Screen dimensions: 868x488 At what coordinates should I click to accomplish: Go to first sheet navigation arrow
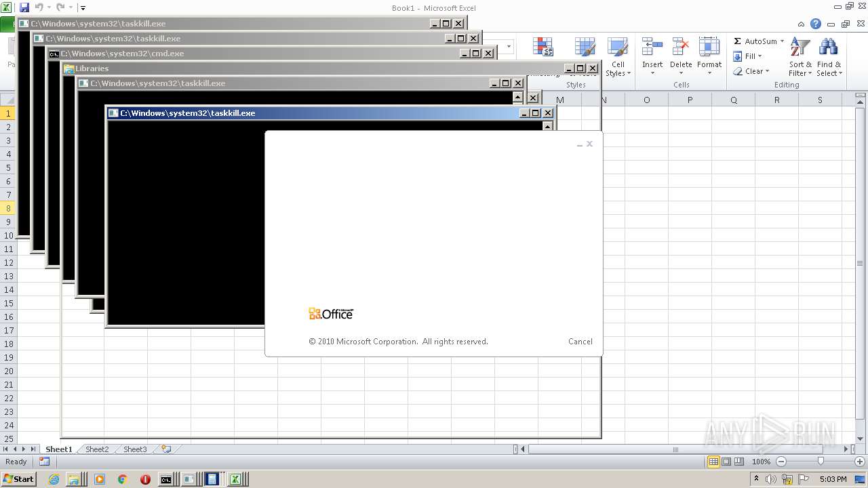pyautogui.click(x=5, y=449)
